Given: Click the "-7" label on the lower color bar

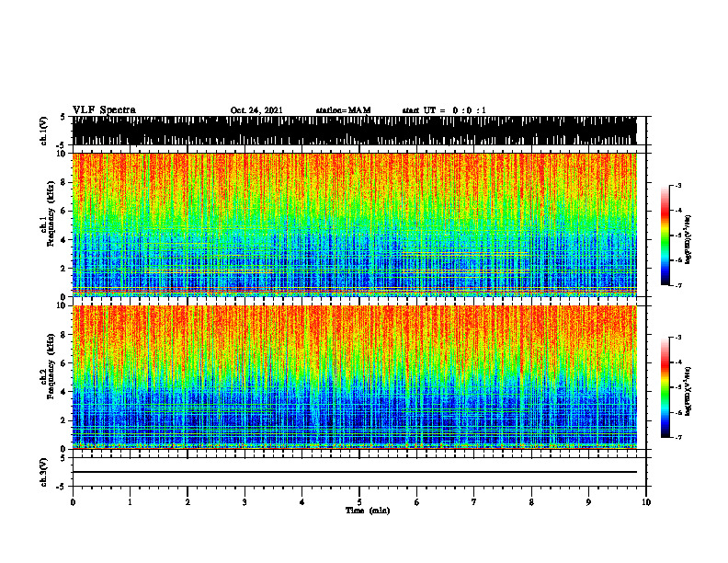Looking at the screenshot, I should (x=678, y=438).
